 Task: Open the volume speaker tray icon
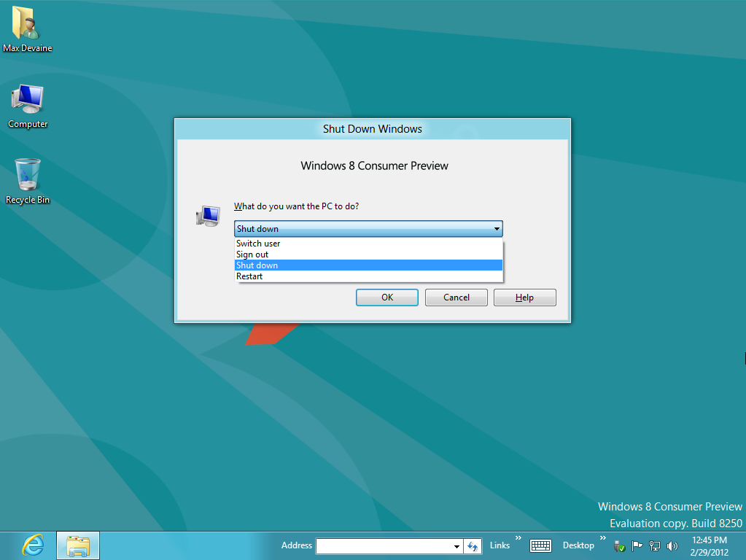672,545
